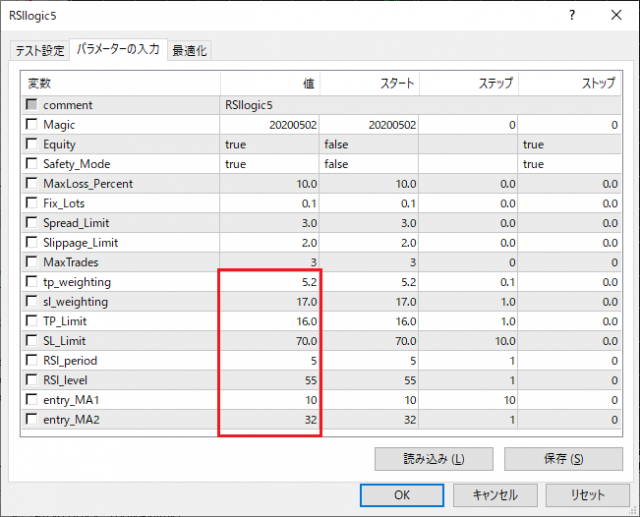Click the 読み込み (L) load button

pos(434,459)
